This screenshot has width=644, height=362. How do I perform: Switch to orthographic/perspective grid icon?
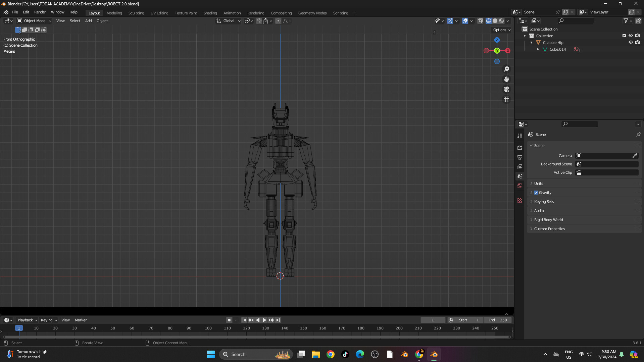coord(506,99)
